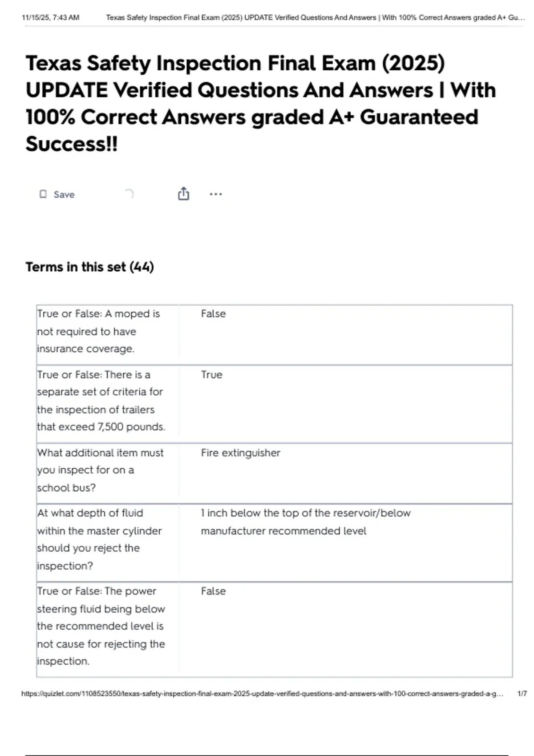Click the master cylinder fluid depth question

point(99,539)
